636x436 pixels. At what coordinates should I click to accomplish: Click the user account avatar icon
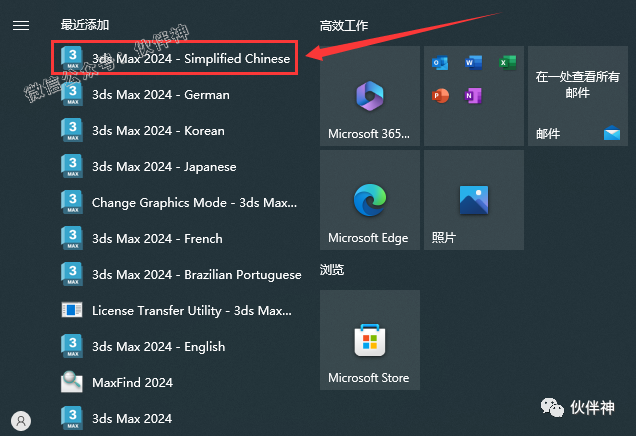[x=21, y=421]
